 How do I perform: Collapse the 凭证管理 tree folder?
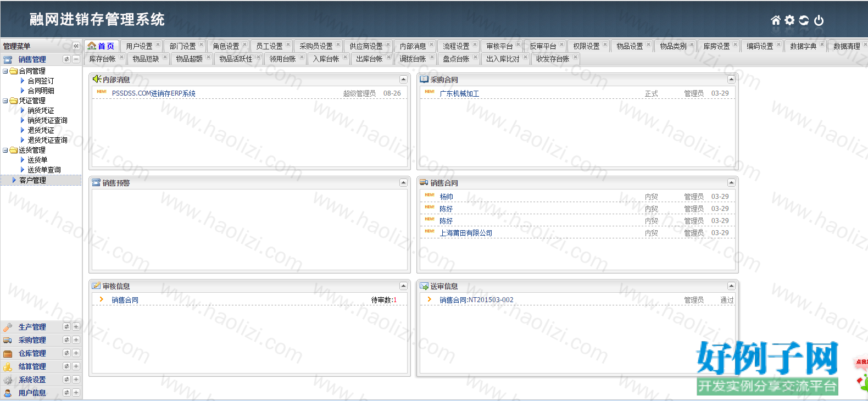click(5, 101)
